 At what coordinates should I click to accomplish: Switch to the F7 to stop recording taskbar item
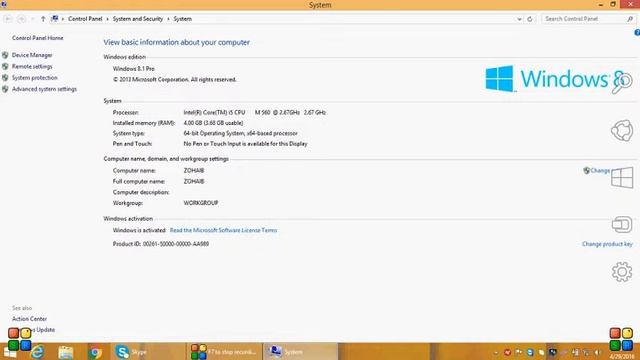click(x=224, y=352)
